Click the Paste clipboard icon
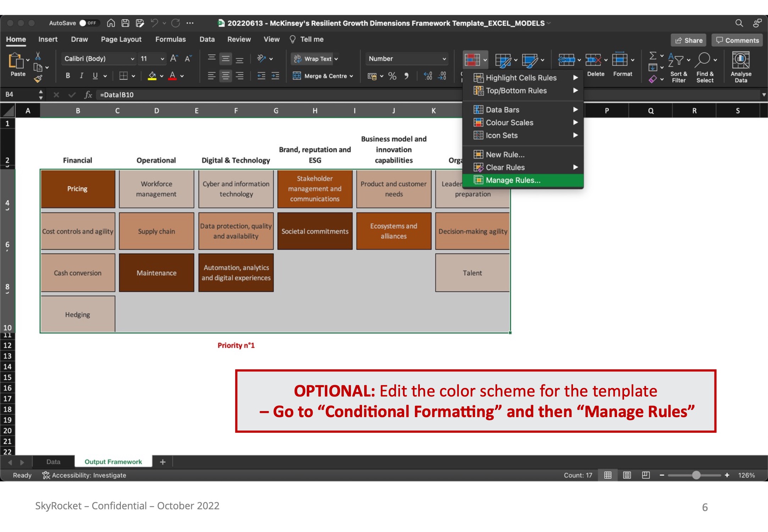 pyautogui.click(x=16, y=61)
